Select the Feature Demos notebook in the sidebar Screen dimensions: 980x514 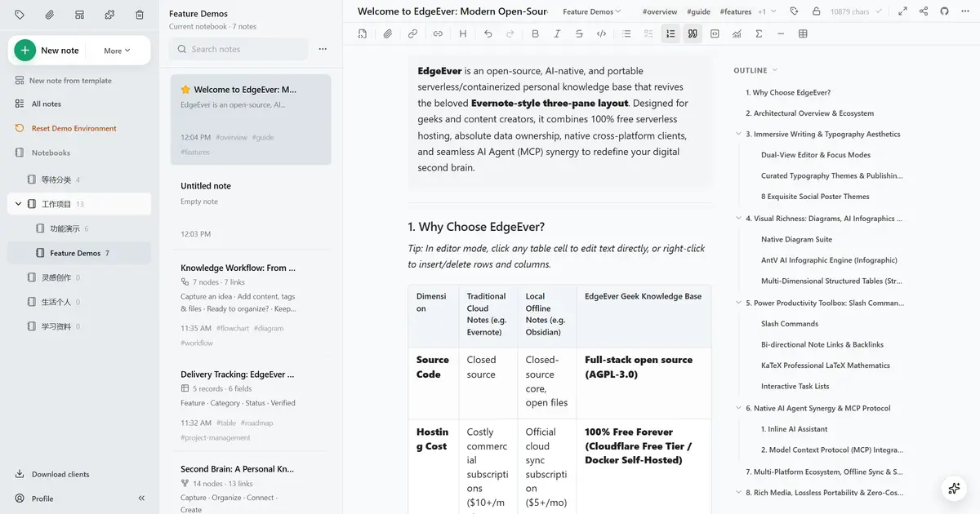pos(79,253)
